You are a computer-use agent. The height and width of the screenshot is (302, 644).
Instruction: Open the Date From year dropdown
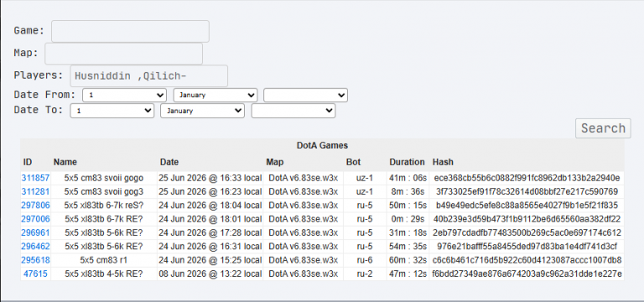click(305, 95)
